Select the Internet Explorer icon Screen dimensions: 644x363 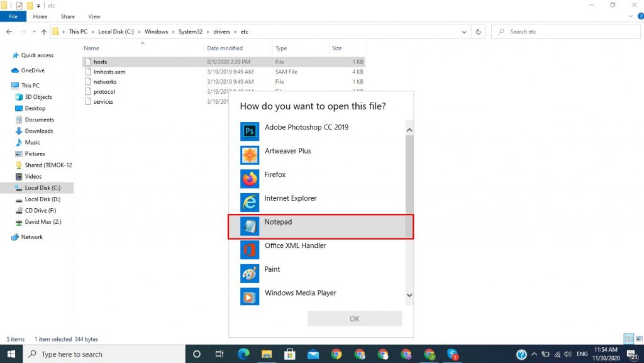pyautogui.click(x=250, y=202)
